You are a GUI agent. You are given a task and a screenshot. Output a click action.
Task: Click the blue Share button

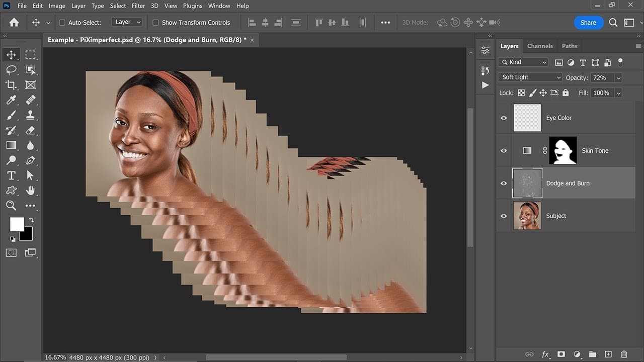[x=588, y=23]
